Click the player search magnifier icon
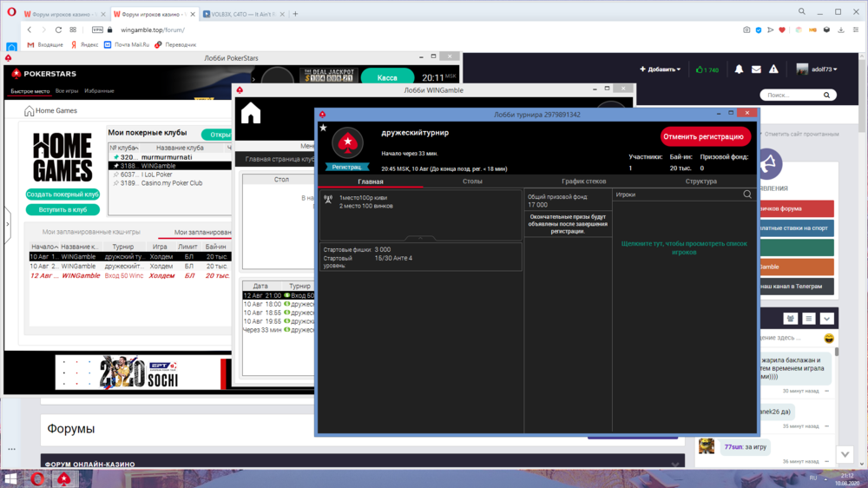Screen dimensions: 868x488 [x=747, y=195]
